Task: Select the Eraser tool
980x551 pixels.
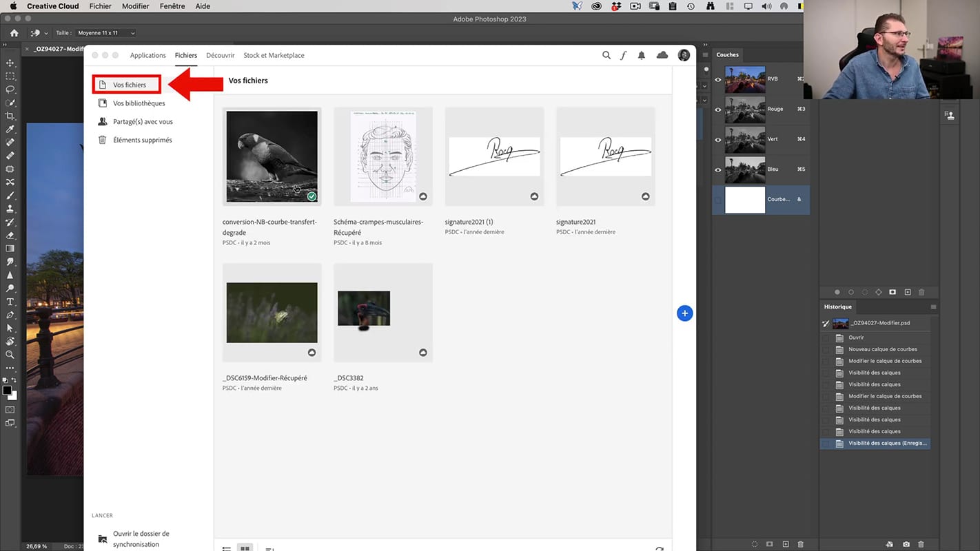Action: tap(10, 236)
